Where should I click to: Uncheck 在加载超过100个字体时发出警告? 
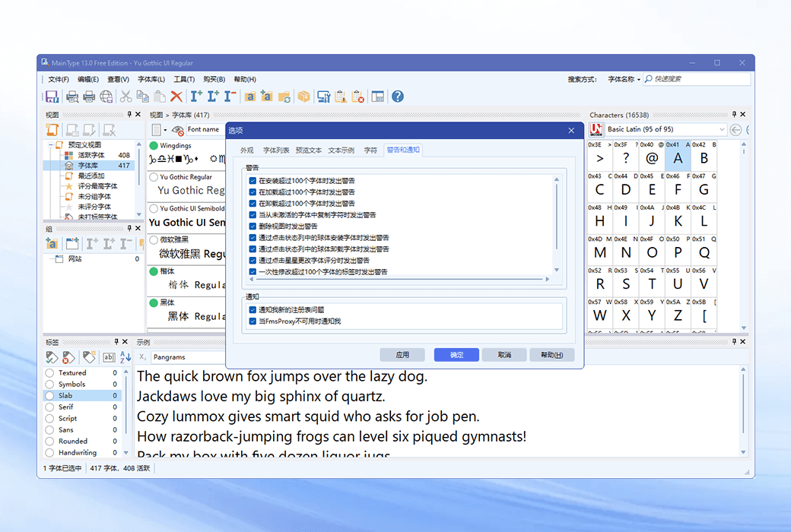pyautogui.click(x=253, y=192)
